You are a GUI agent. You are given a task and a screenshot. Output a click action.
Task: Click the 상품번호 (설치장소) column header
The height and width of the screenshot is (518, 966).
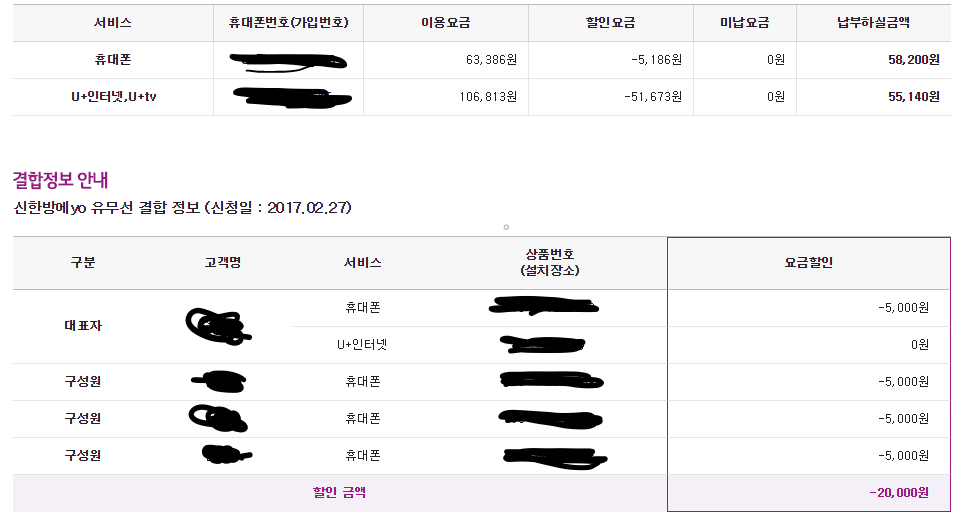(x=549, y=263)
